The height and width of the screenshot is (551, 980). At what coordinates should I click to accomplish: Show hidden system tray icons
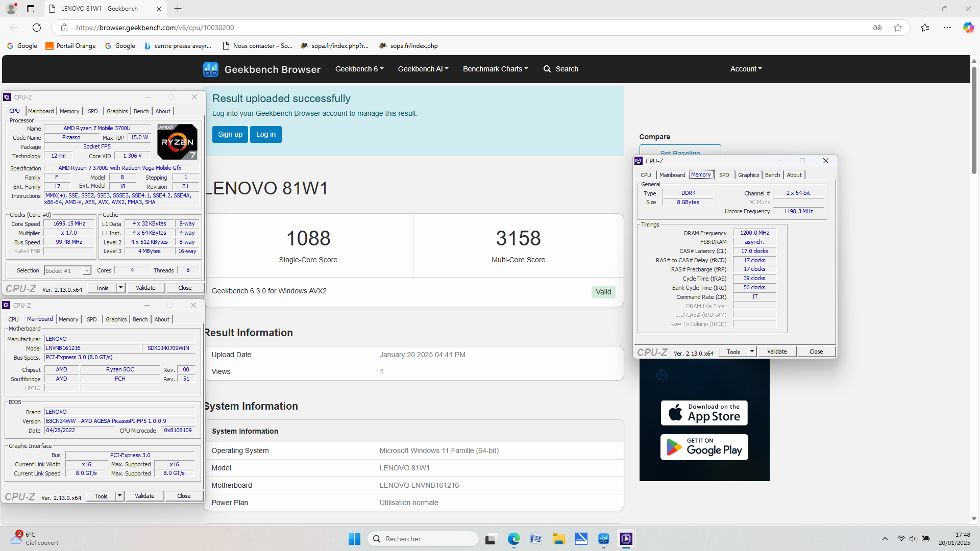(x=885, y=539)
